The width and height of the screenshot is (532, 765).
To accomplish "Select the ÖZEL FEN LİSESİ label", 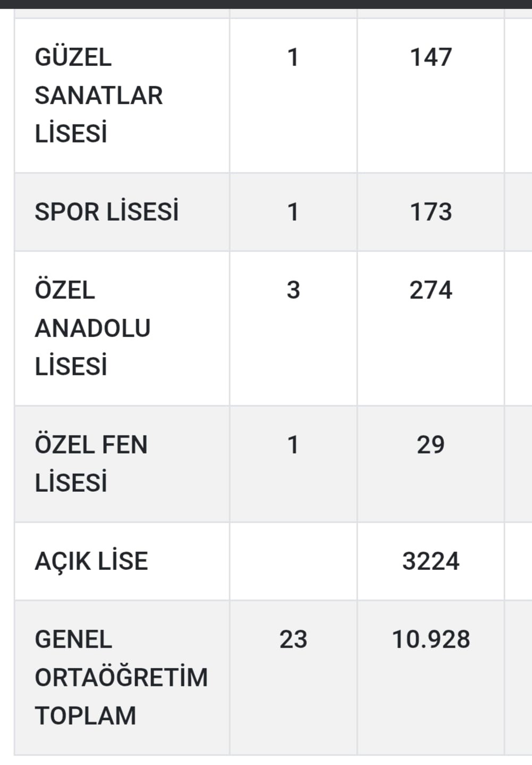I will click(91, 464).
